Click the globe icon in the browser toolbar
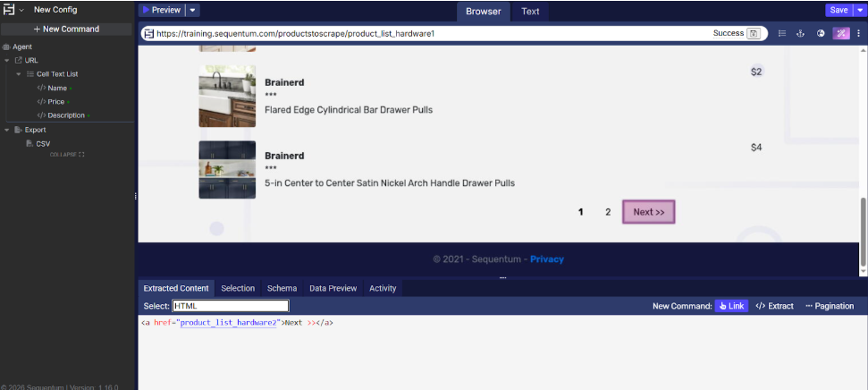This screenshot has height=390, width=868. click(x=821, y=33)
